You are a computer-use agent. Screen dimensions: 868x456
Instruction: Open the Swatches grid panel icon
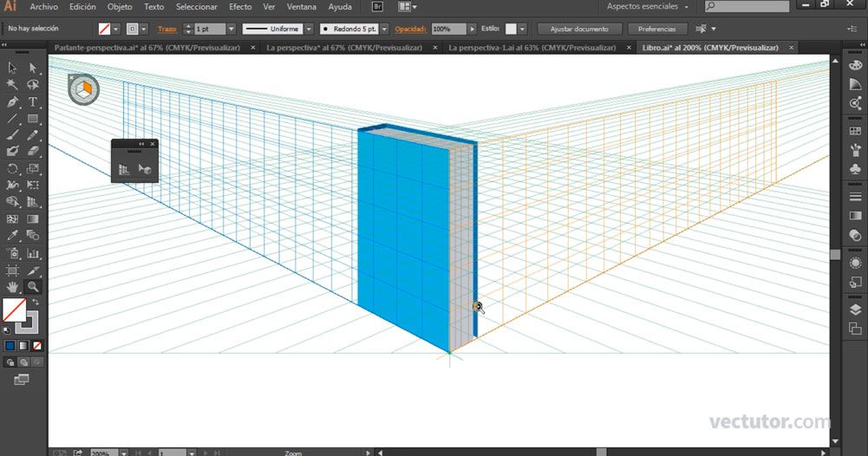[855, 131]
